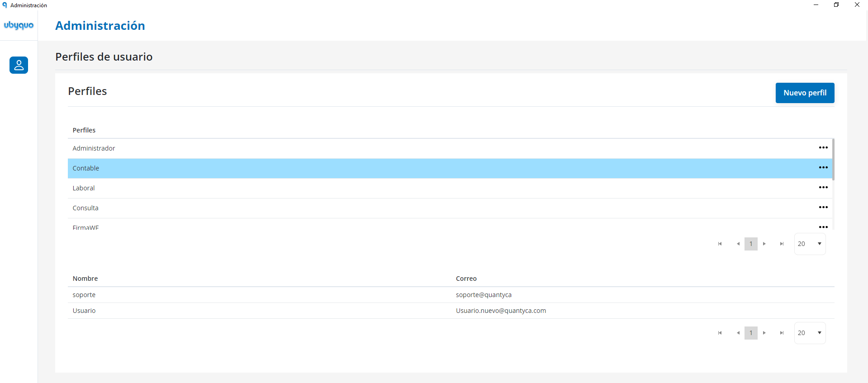Click the ubyquo logo
Image resolution: width=868 pixels, height=383 pixels.
click(x=19, y=25)
